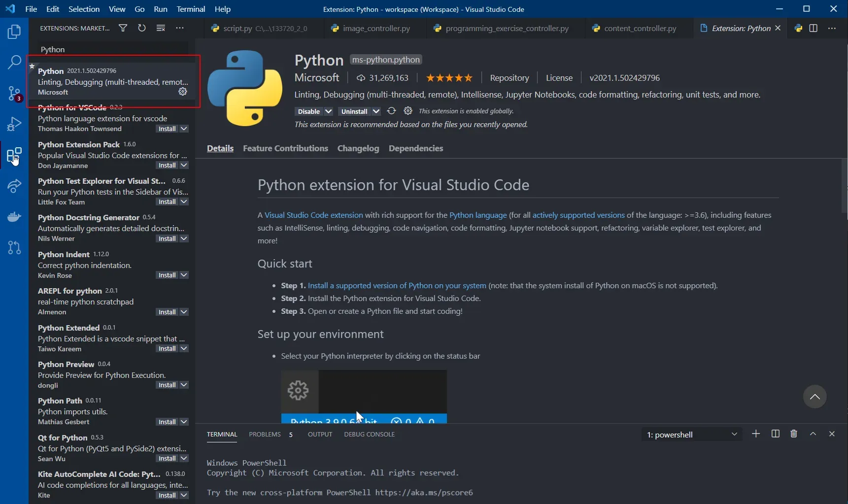Click the Disable extension button
Image resolution: width=848 pixels, height=504 pixels.
click(x=309, y=111)
